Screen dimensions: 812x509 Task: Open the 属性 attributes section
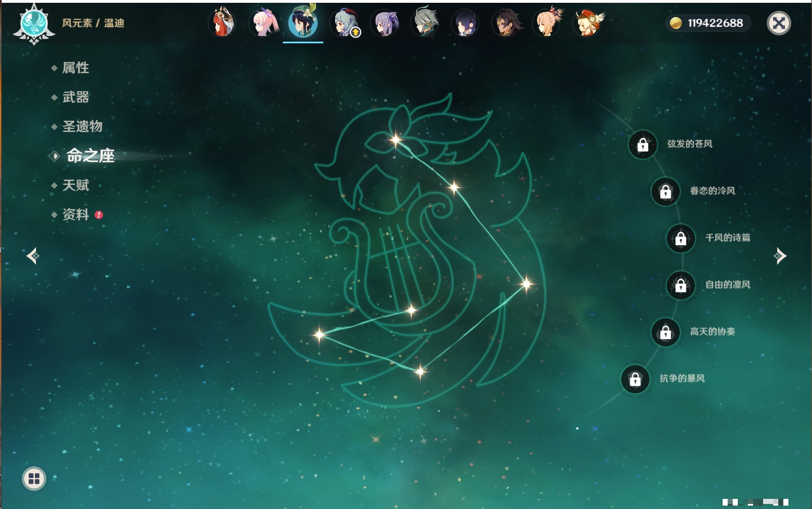(75, 68)
